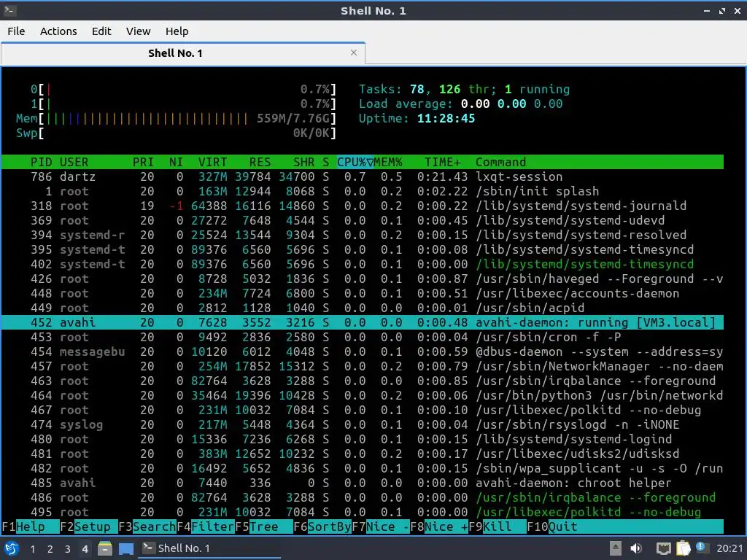Close the Shell No. 1 tab
747x560 pixels.
tap(354, 52)
